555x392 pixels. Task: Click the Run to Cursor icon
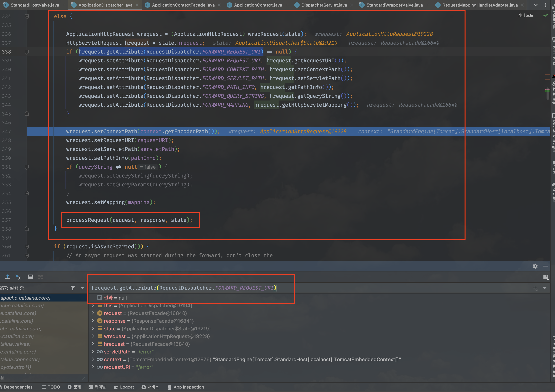pyautogui.click(x=18, y=277)
